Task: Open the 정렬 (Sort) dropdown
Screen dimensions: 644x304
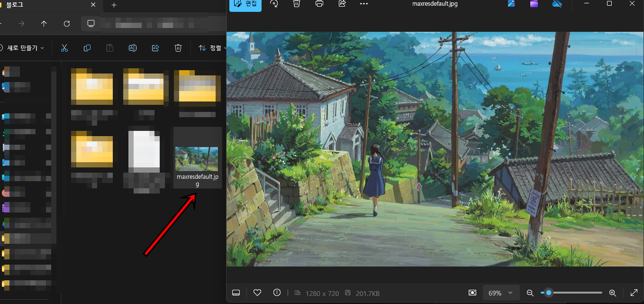Action: pos(211,48)
